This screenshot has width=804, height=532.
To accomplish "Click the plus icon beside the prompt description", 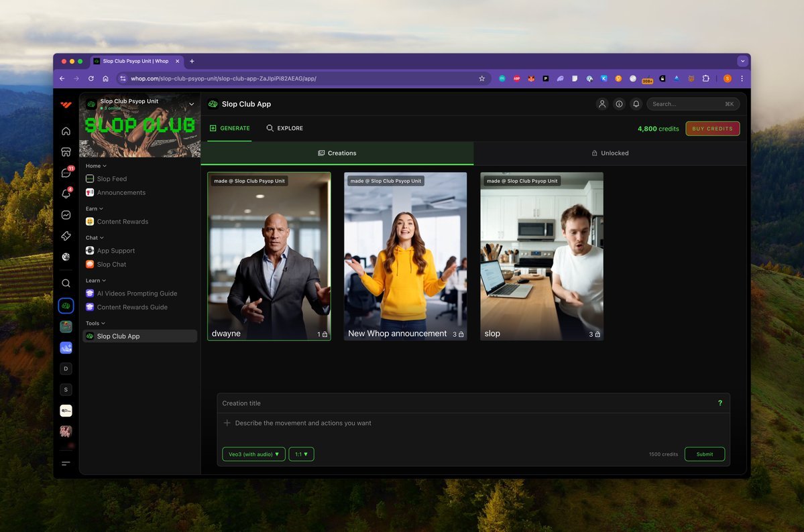I will (227, 423).
